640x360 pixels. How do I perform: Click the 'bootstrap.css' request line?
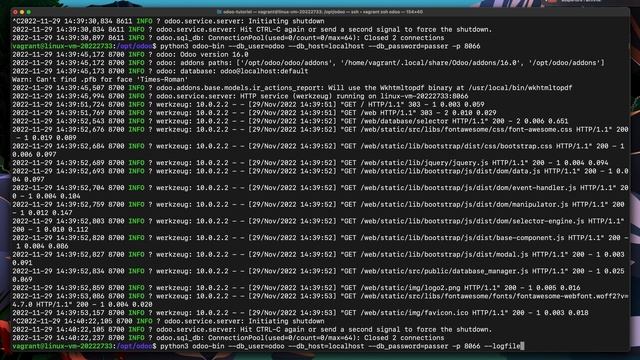coord(318,150)
